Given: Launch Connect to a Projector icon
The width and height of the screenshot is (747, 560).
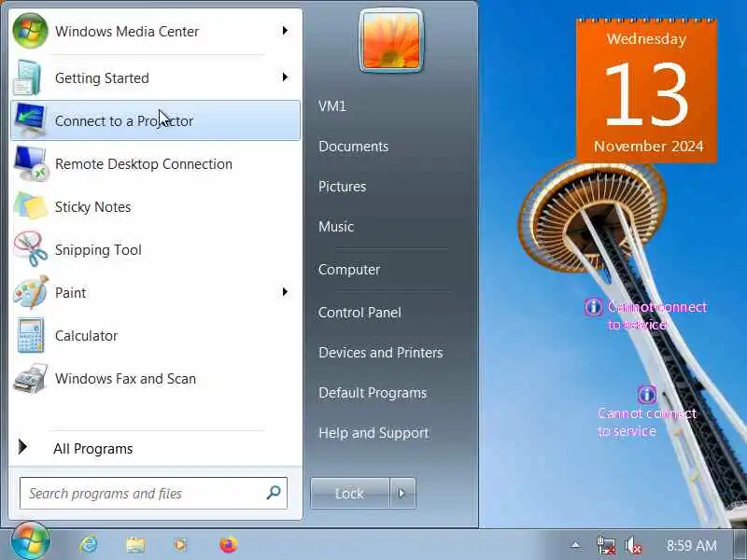Looking at the screenshot, I should pos(30,120).
